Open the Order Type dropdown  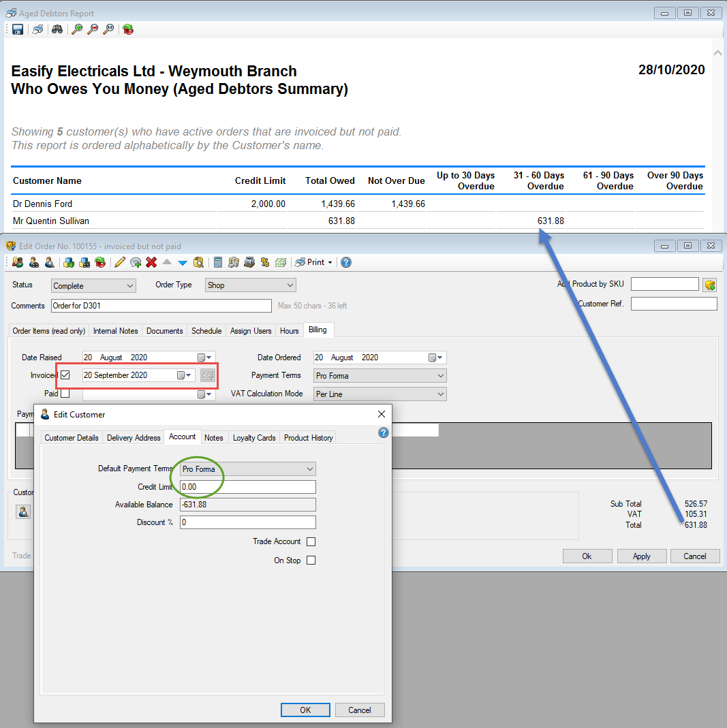(250, 285)
